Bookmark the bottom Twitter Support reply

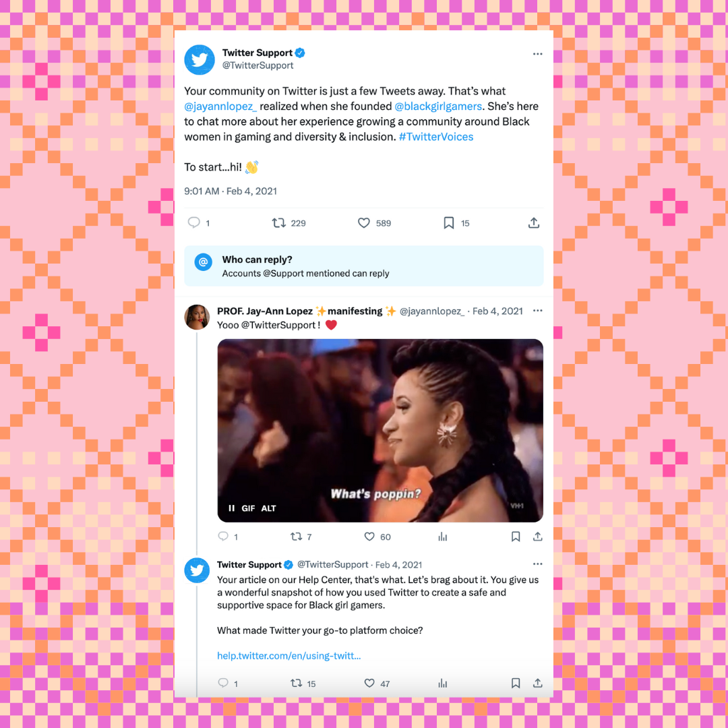point(516,683)
